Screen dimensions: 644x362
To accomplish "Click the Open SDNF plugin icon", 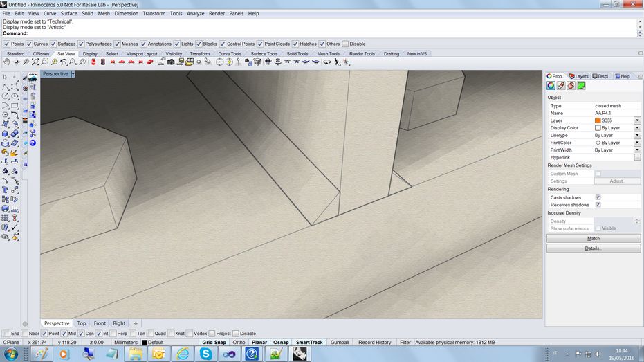I will [x=33, y=78].
